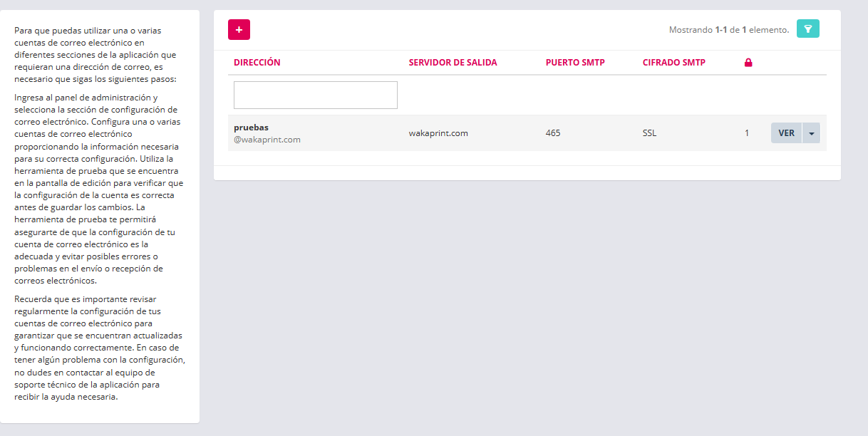Sort by SERVIDOR DE SALIDA column header
This screenshot has height=436, width=868.
click(453, 63)
